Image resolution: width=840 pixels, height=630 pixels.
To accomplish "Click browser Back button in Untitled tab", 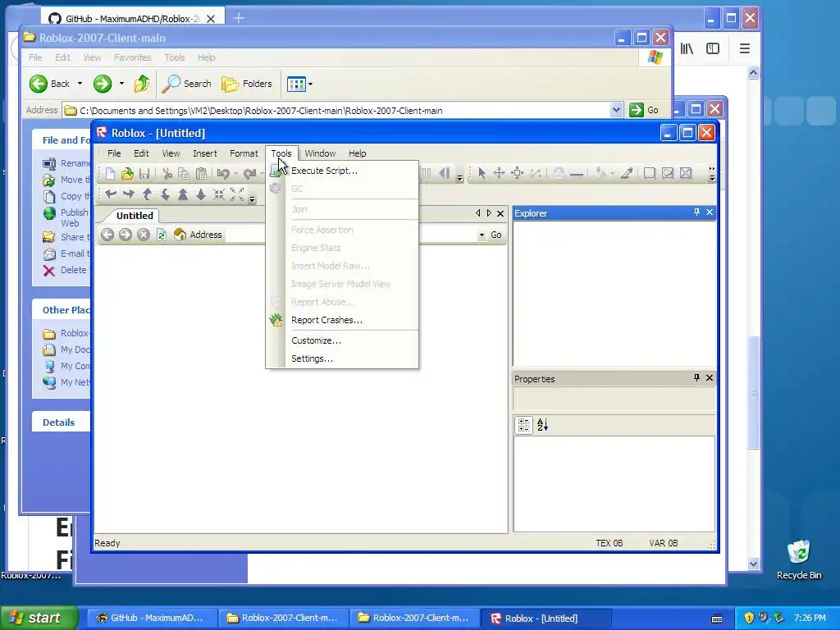I will point(107,235).
